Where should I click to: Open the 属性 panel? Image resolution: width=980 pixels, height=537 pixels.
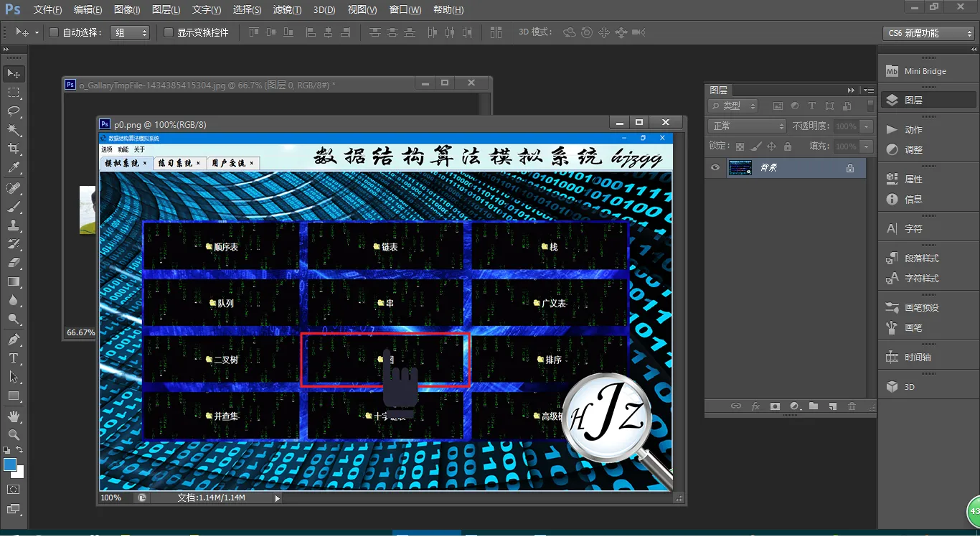(929, 179)
